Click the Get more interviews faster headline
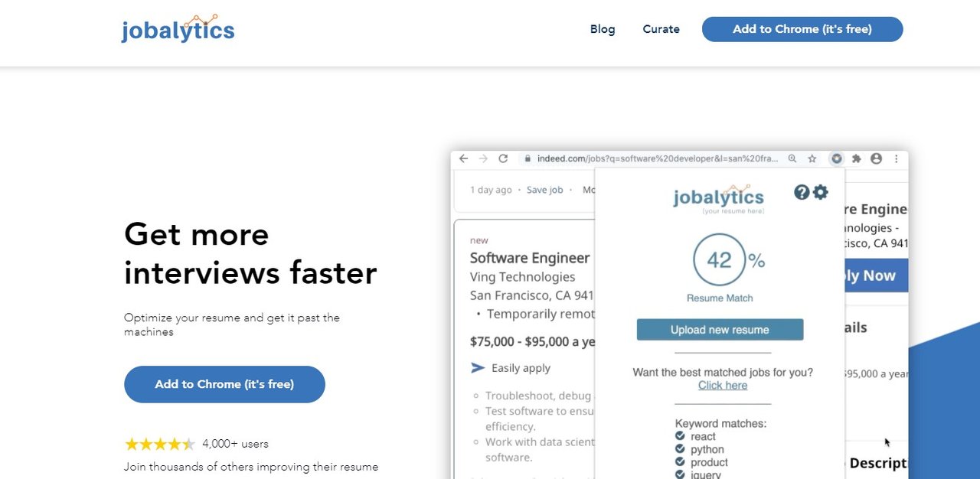 pos(250,253)
